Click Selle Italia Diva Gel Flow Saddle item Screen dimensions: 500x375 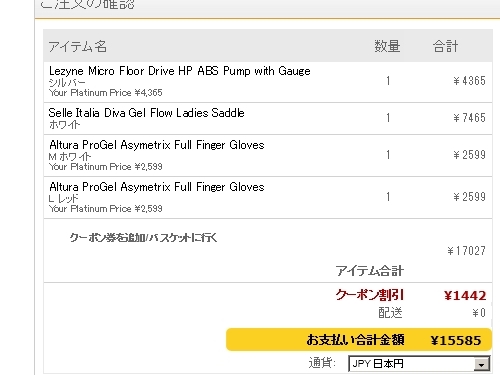[146, 113]
